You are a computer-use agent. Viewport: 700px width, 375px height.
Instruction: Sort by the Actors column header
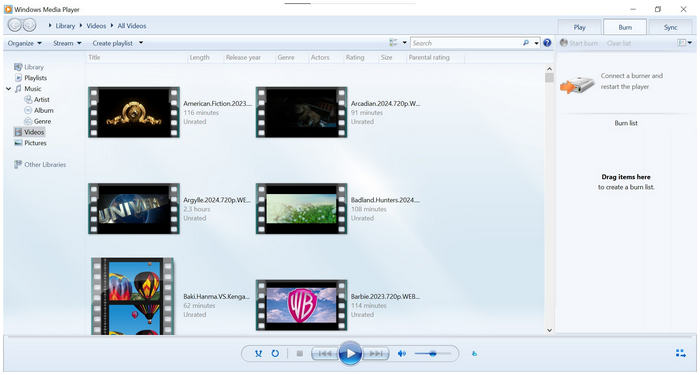[x=320, y=57]
